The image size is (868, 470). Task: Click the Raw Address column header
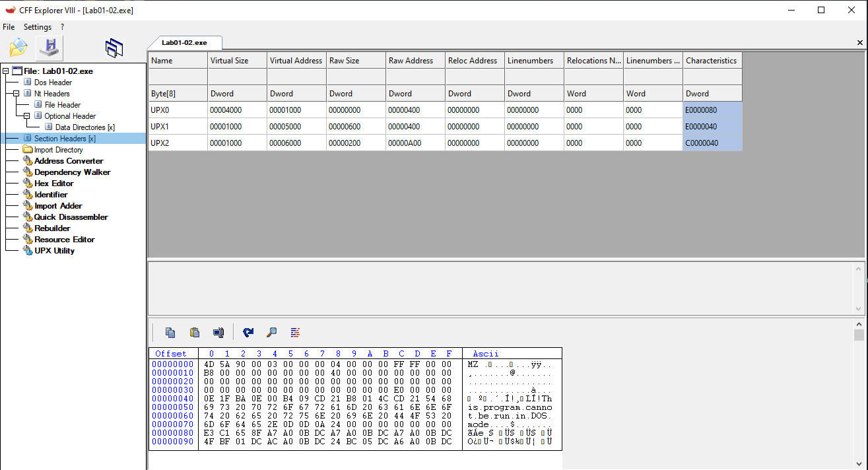coord(415,60)
